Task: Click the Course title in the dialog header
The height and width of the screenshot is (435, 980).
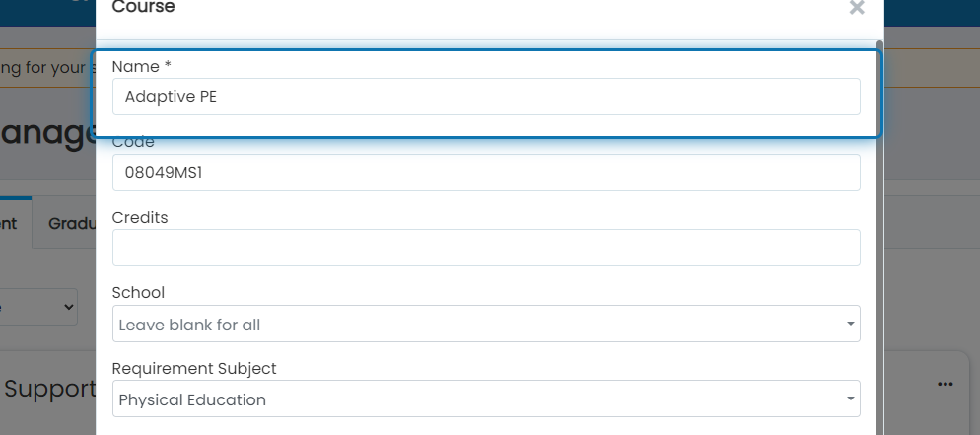Action: click(x=143, y=7)
